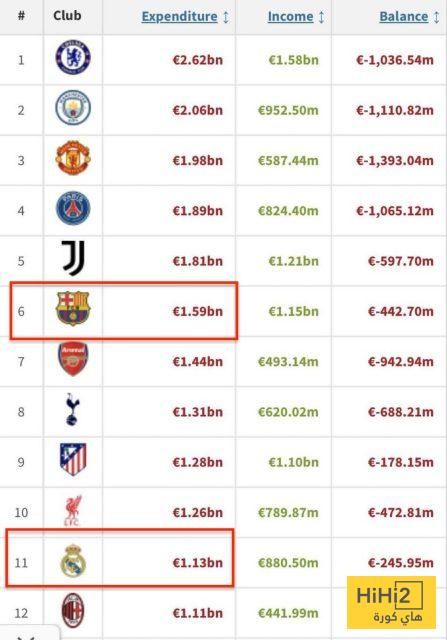Click the Arsenal club badge

click(x=73, y=359)
